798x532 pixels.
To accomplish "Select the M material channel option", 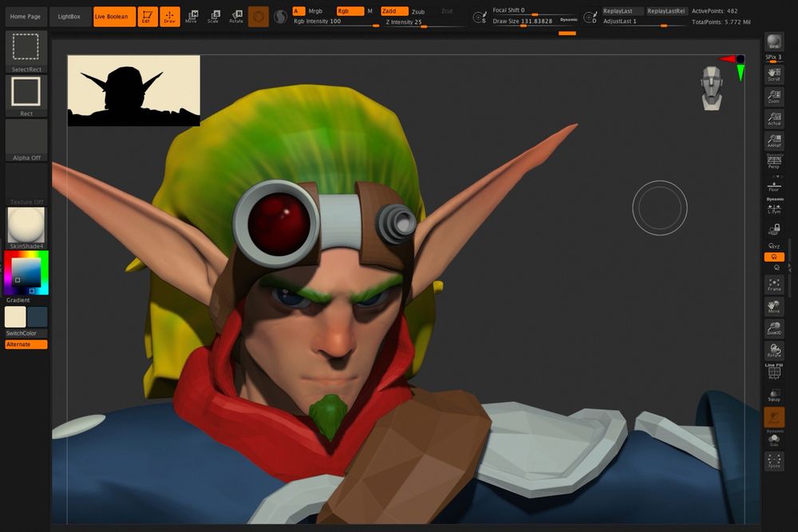I will [x=370, y=10].
